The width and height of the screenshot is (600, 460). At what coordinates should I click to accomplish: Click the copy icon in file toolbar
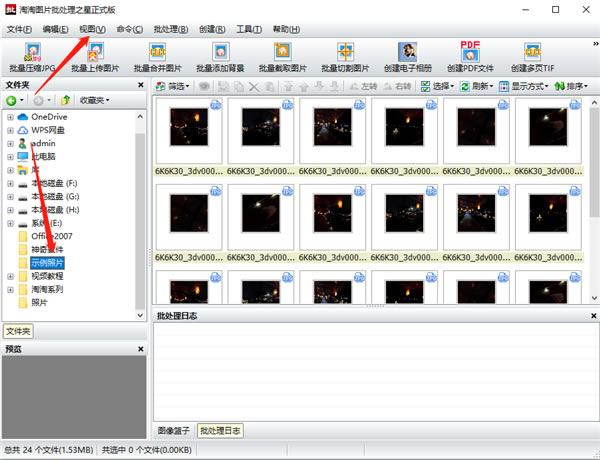pyautogui.click(x=239, y=87)
